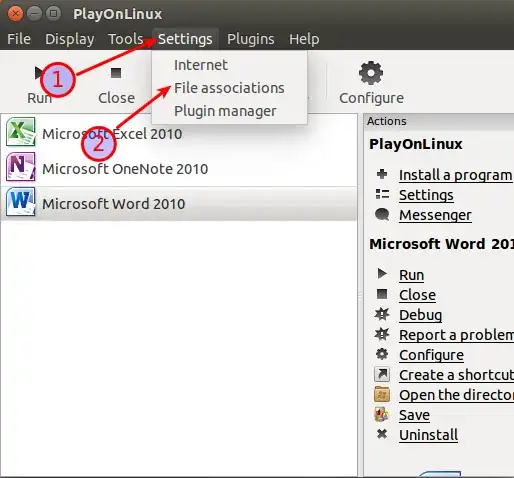
Task: Open the Tools menu
Action: tap(126, 39)
